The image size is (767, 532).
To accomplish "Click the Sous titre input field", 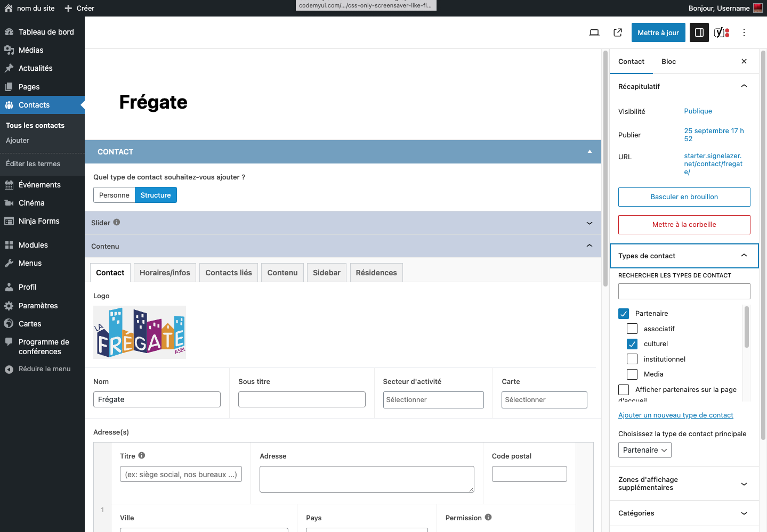I will 302,399.
